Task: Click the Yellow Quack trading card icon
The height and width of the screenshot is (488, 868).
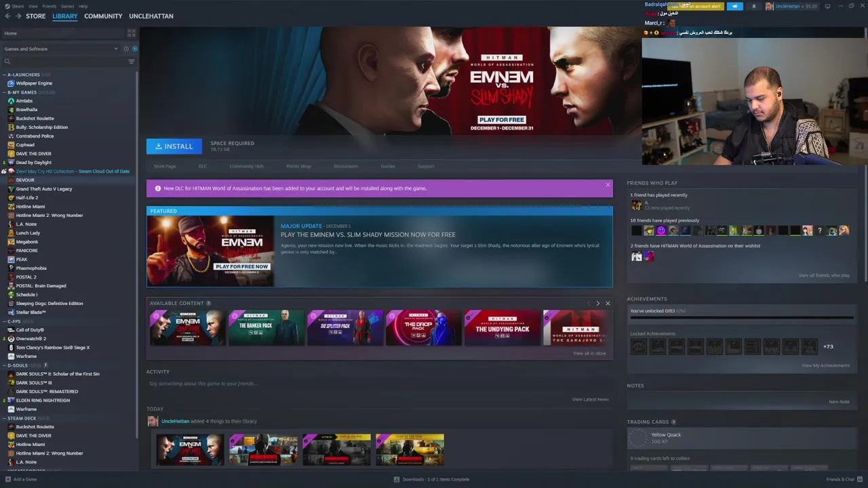Action: pyautogui.click(x=638, y=439)
